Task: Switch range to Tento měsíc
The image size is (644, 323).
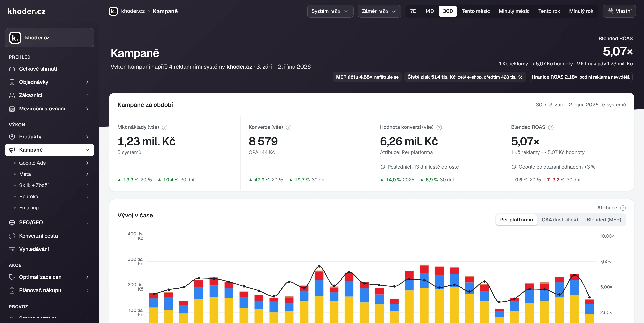Action: click(476, 11)
